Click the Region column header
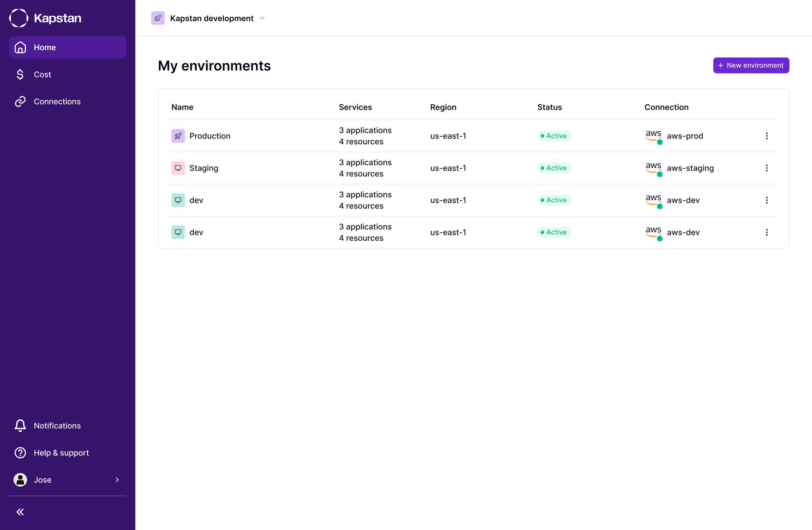Viewport: 812px width, 530px height. point(443,107)
